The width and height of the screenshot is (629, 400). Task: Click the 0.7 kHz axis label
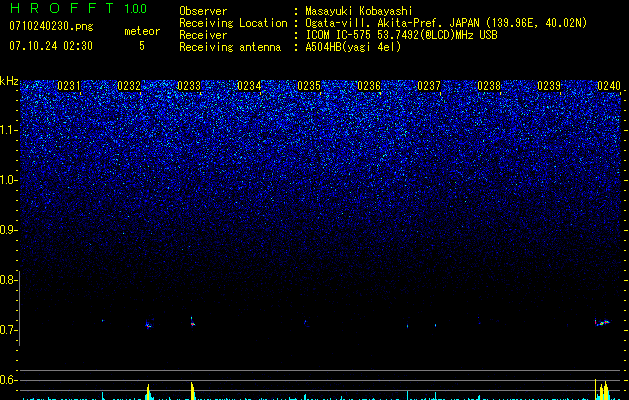pyautogui.click(x=8, y=330)
